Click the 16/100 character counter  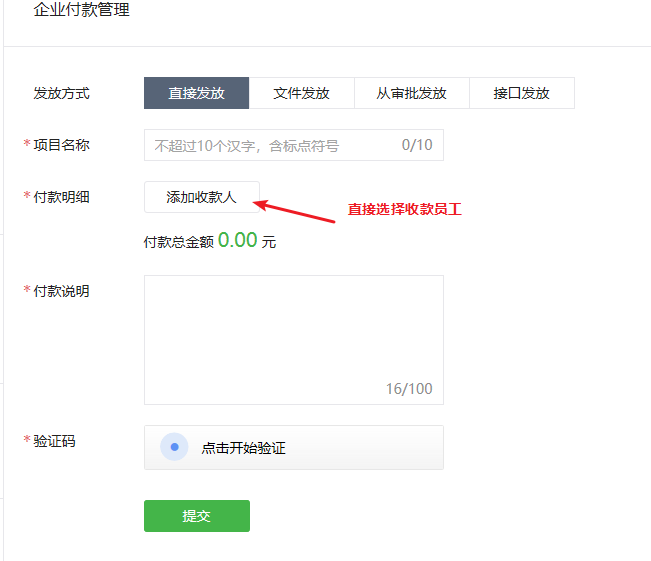(409, 388)
